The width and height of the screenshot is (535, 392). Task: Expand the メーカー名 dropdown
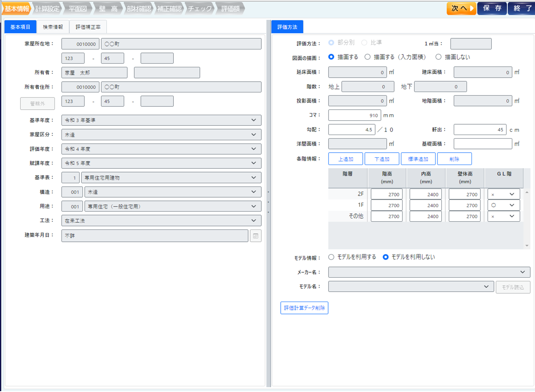click(x=429, y=272)
